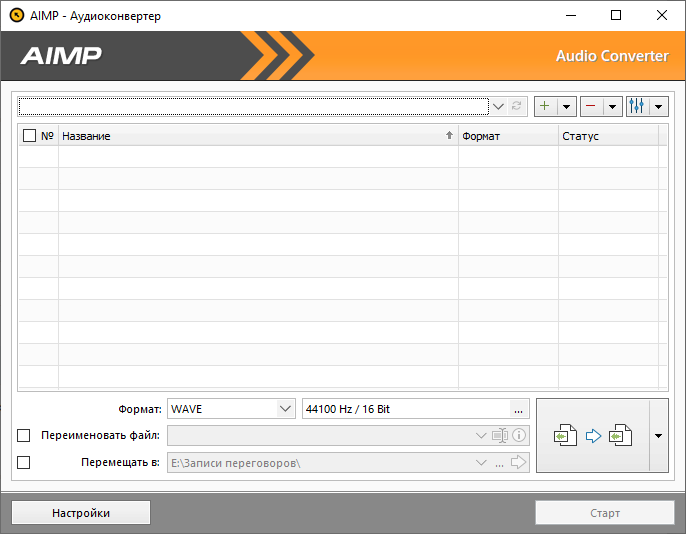Expand the dropdown next to sliders icon
The image size is (686, 534).
pyautogui.click(x=658, y=106)
